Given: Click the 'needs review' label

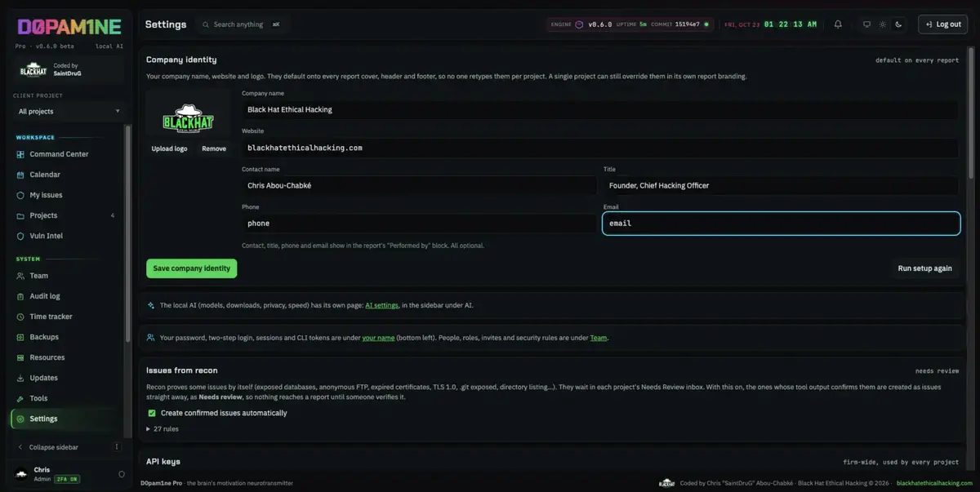Looking at the screenshot, I should (x=937, y=370).
